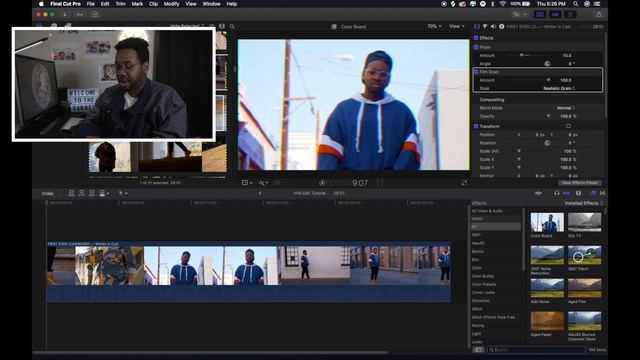Toggle the Effects browser icon
This screenshot has height=360, width=640.
593,193
